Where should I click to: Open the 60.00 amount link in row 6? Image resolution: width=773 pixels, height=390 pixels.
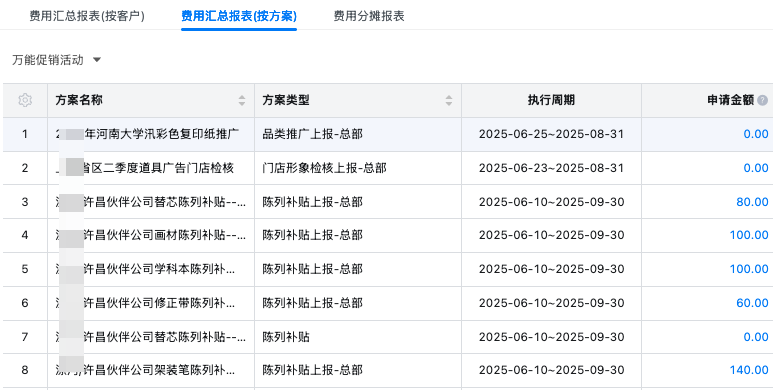[752, 303]
